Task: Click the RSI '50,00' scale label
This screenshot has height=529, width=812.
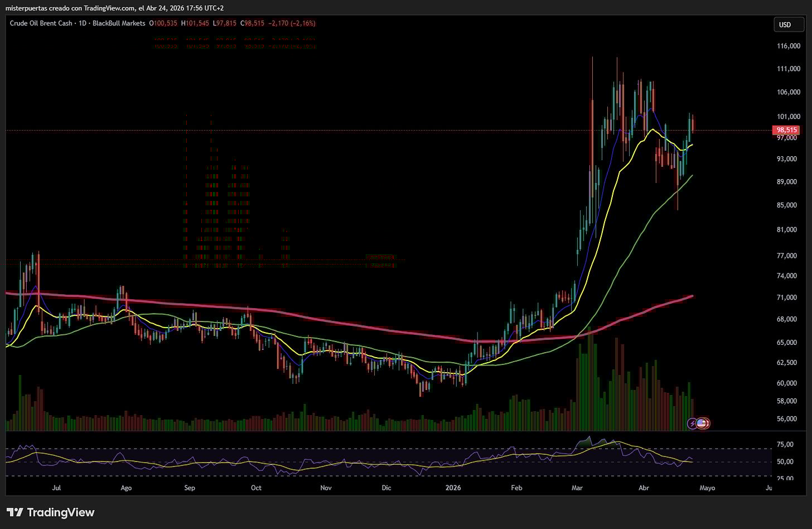Action: tap(784, 461)
